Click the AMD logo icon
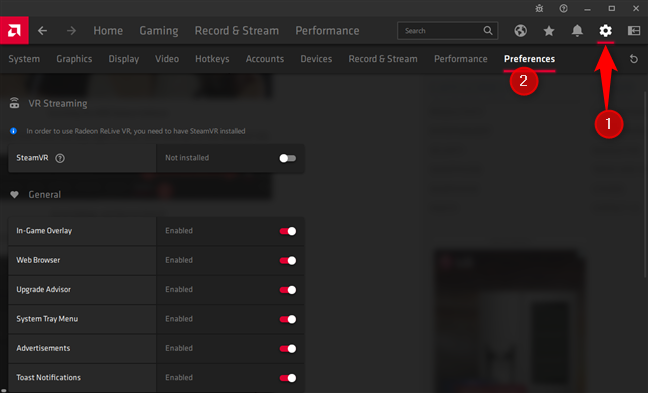Image resolution: width=648 pixels, height=393 pixels. click(14, 30)
